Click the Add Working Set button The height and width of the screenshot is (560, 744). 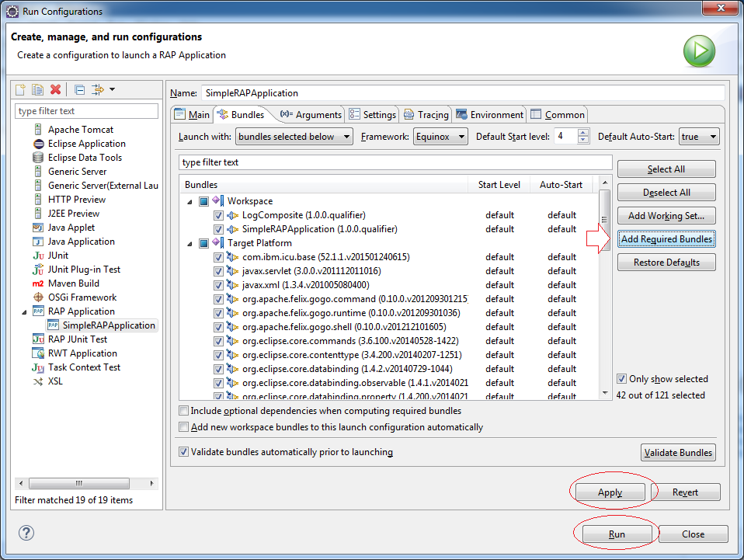(666, 215)
